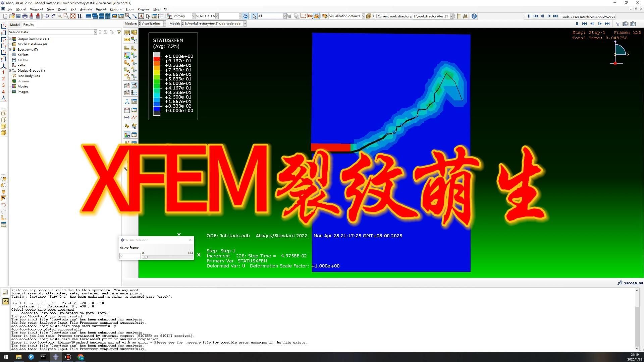Open the Session Data dropdown

[95, 32]
